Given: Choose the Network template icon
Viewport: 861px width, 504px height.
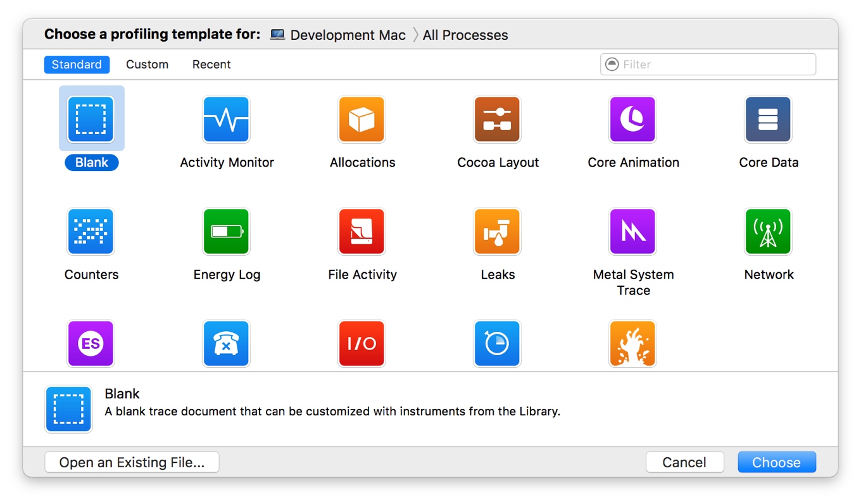Looking at the screenshot, I should (768, 232).
